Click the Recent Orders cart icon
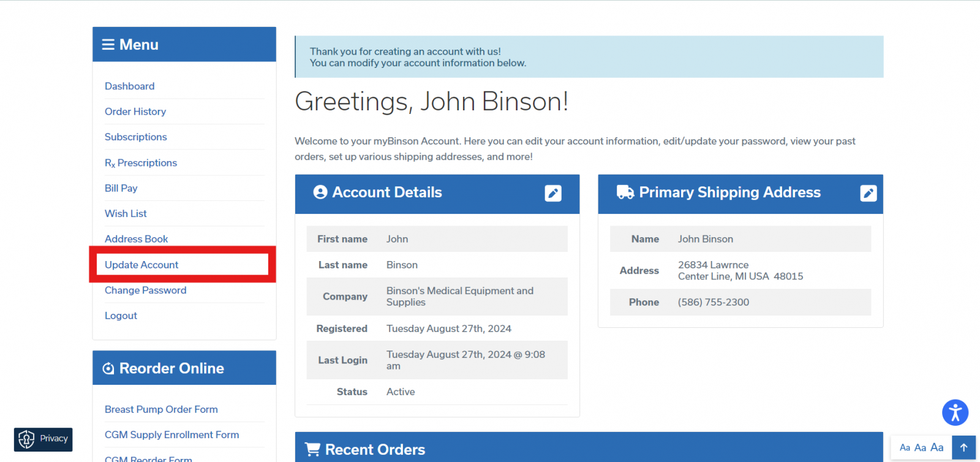This screenshot has width=980, height=462. pos(312,449)
